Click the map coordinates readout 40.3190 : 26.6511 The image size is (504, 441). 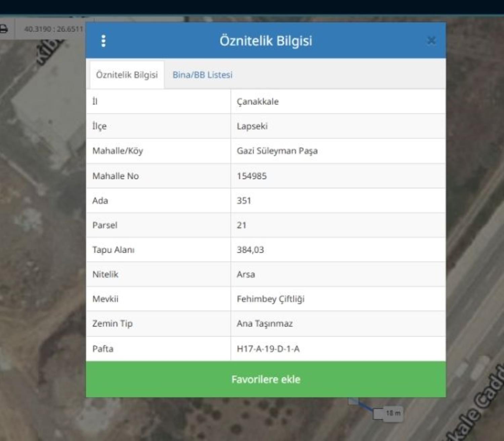click(53, 29)
